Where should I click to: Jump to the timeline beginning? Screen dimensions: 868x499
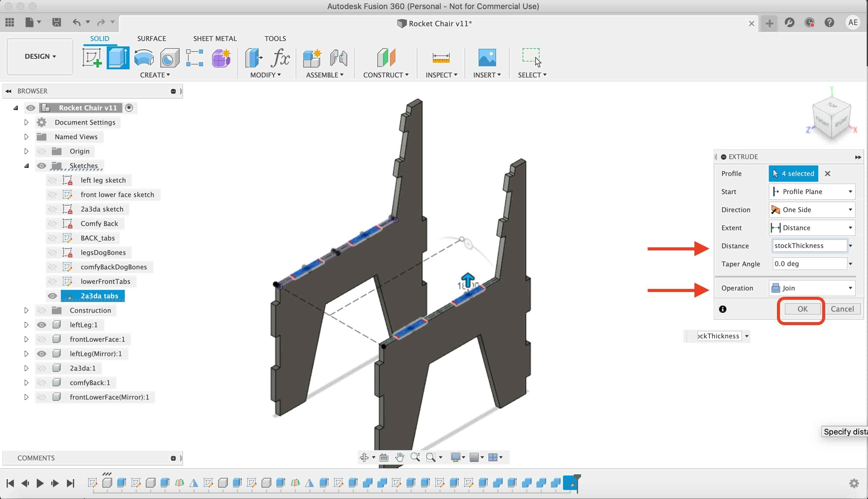(10, 483)
